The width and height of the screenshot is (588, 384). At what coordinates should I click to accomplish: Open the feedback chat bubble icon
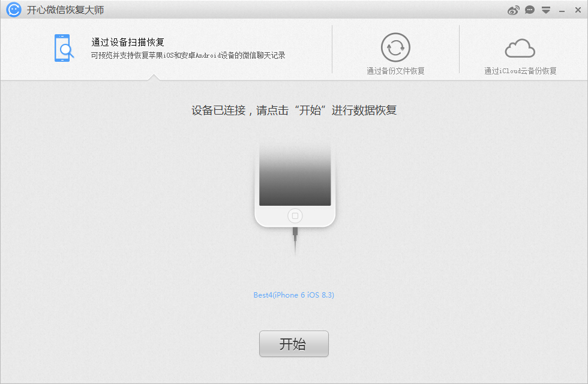coord(530,10)
